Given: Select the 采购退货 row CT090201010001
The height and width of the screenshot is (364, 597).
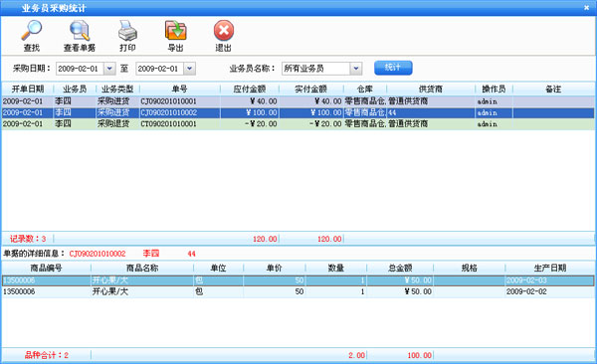Looking at the screenshot, I should [x=298, y=124].
